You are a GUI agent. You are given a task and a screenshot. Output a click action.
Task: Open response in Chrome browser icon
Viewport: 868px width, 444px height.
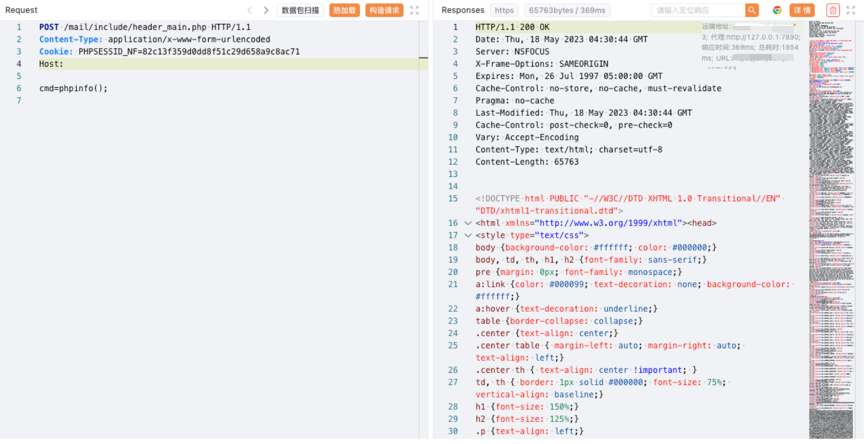click(x=777, y=10)
